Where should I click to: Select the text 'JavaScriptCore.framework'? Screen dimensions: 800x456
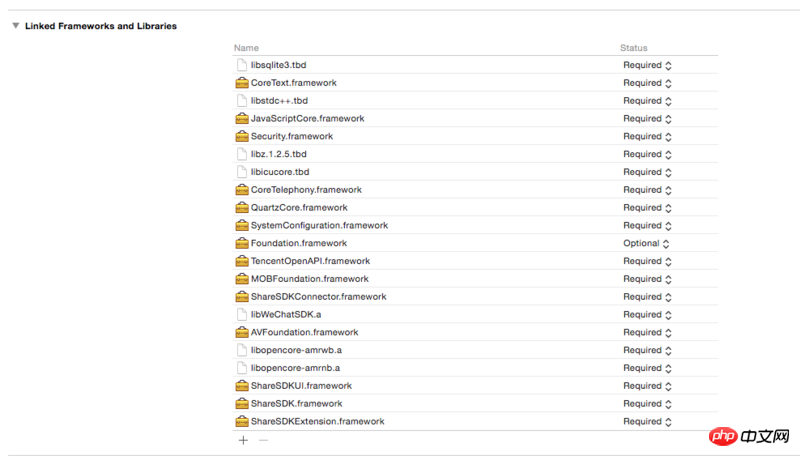(308, 118)
